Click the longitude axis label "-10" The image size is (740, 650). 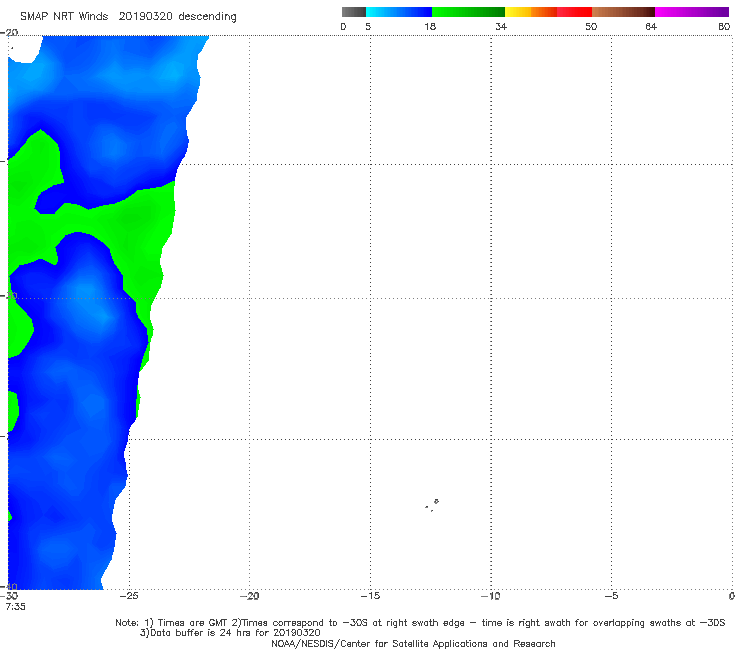(490, 596)
